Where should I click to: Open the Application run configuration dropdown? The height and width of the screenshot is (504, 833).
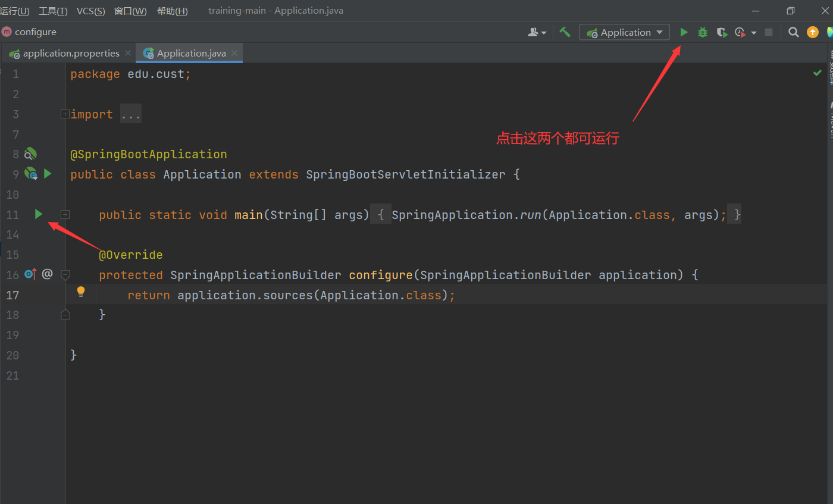click(625, 32)
